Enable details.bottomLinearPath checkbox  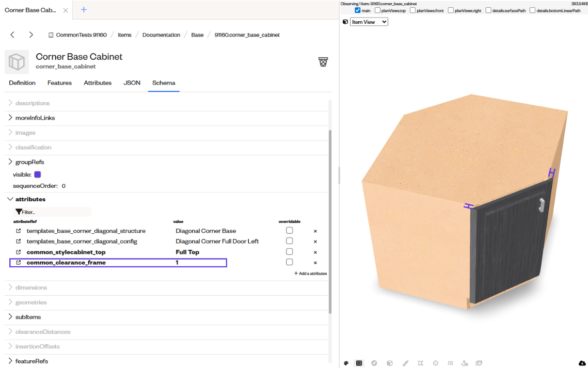[x=532, y=10]
